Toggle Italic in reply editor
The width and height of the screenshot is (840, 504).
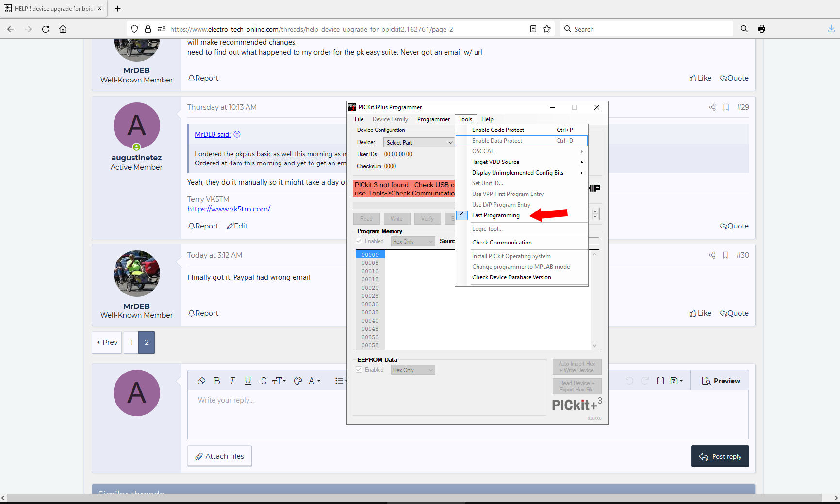[232, 381]
